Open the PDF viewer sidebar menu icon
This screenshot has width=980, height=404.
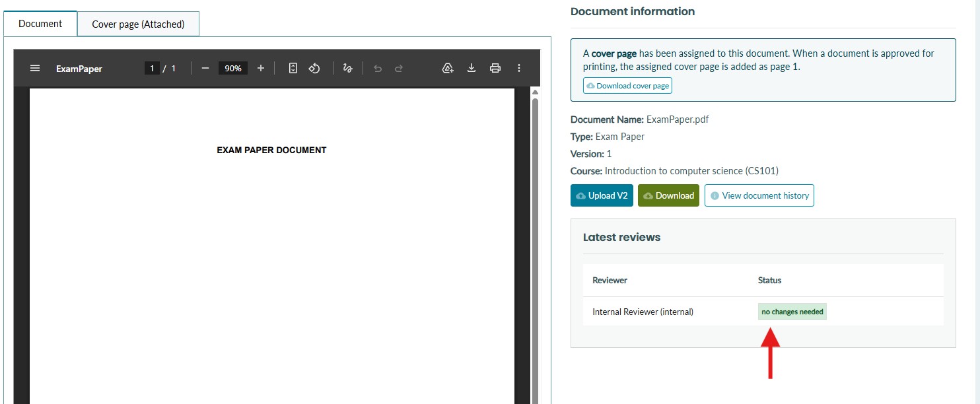point(35,68)
